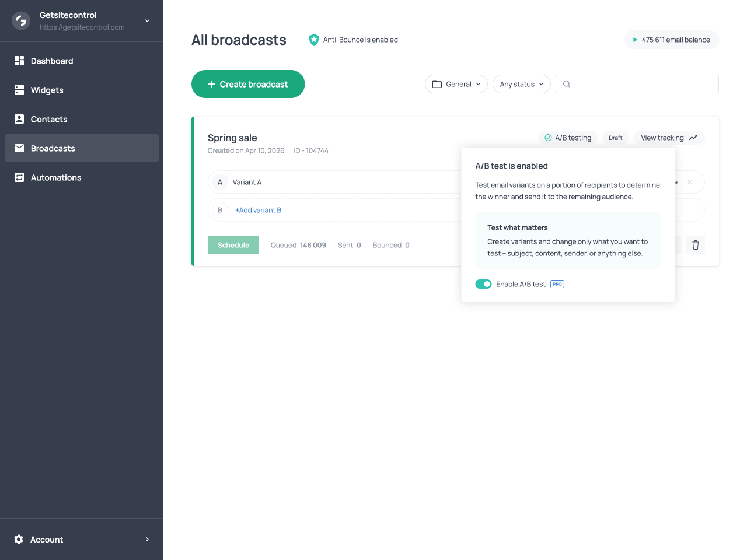Screen dimensions: 747x560
Task: Click the Anti-Bounce shield icon
Action: pyautogui.click(x=314, y=40)
